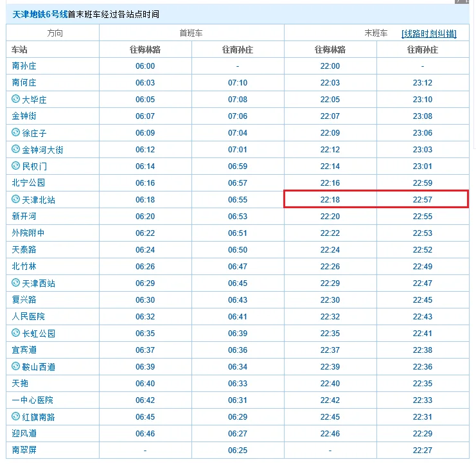The image size is (476, 464).
Task: Select station name 北宁公园
Action: tap(28, 183)
